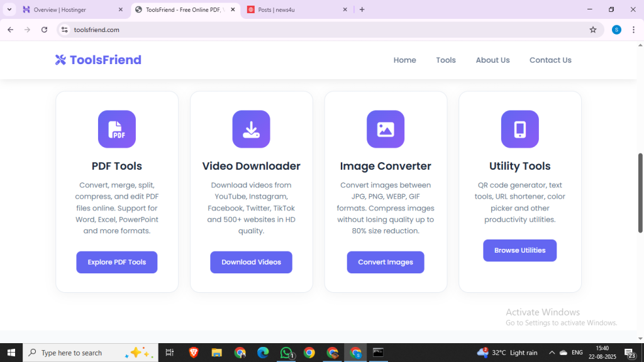Open the About Us navigation link

point(492,60)
